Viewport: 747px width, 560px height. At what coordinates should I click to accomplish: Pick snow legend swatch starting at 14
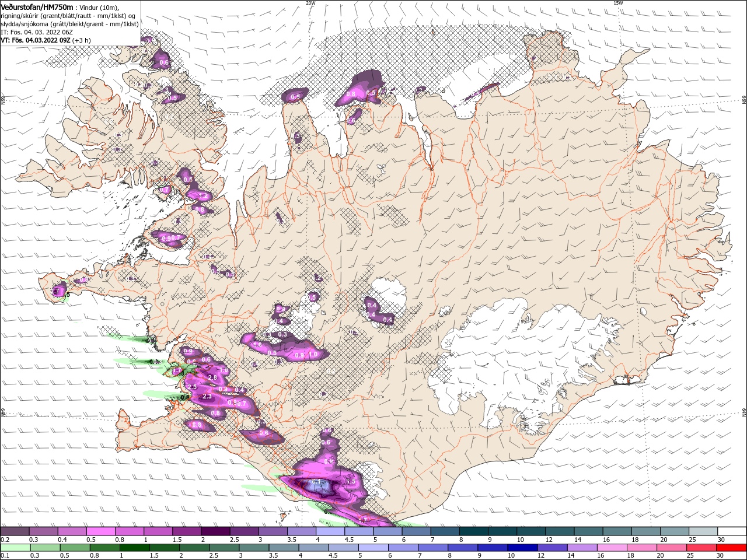[588, 531]
